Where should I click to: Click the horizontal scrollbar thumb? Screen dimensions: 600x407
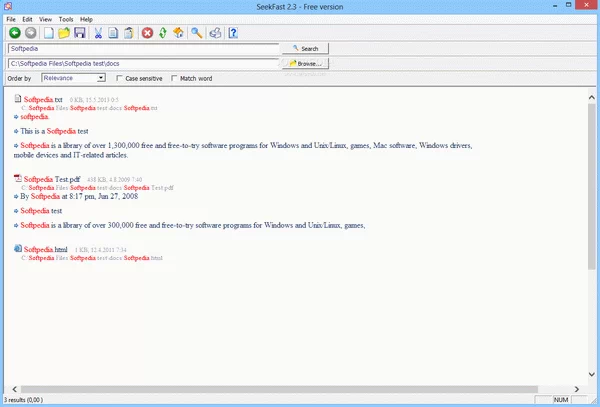(x=279, y=389)
